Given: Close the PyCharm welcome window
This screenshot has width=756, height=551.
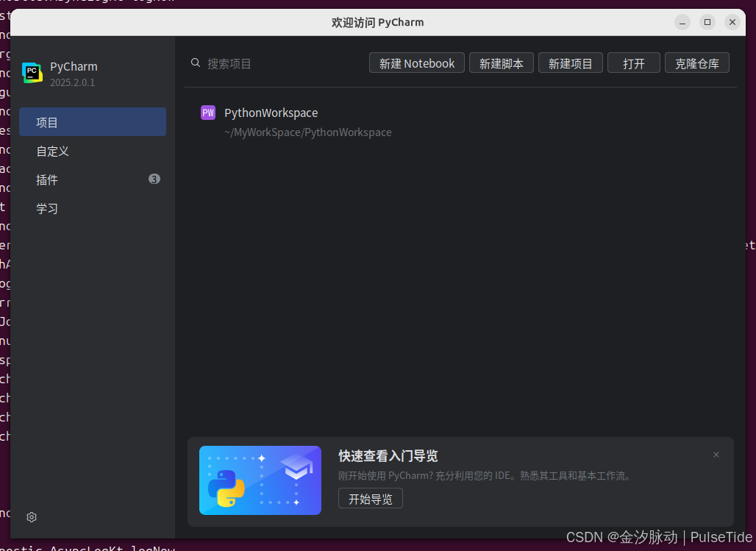Looking at the screenshot, I should (732, 22).
